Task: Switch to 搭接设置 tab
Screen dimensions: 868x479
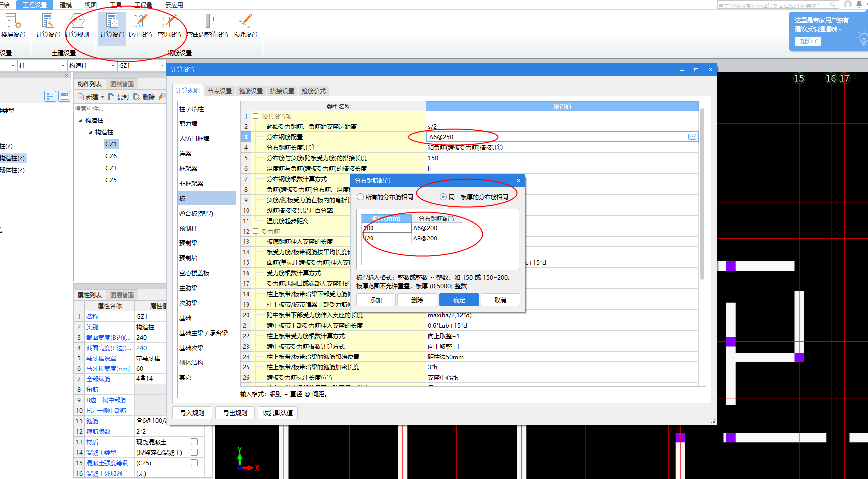Action: pos(282,91)
